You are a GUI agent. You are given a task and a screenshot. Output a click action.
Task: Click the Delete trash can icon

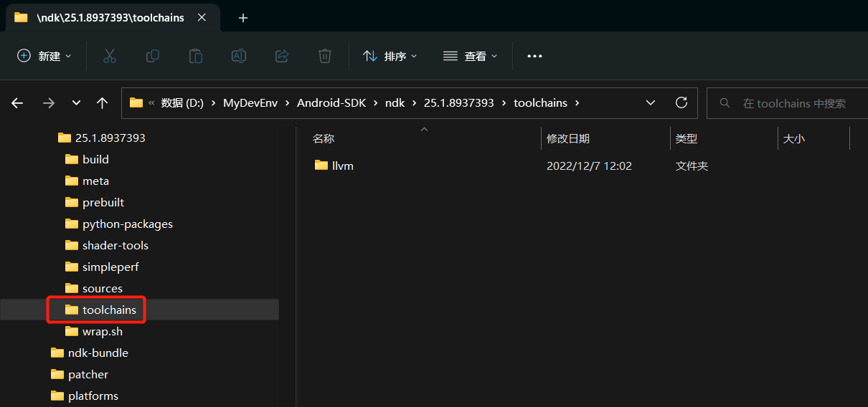pyautogui.click(x=325, y=56)
